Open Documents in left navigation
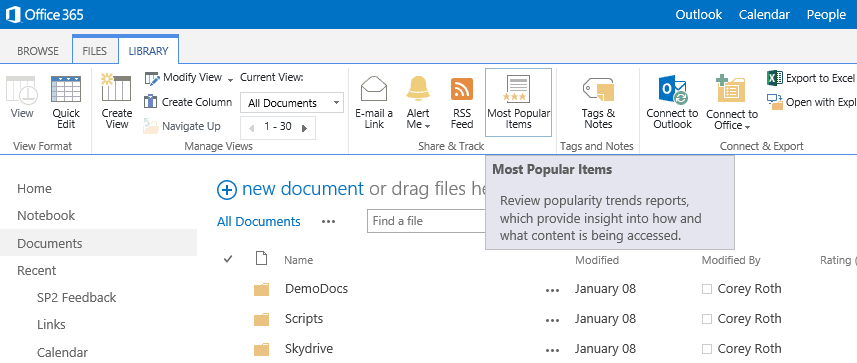Image resolution: width=857 pixels, height=363 pixels. 98,243
